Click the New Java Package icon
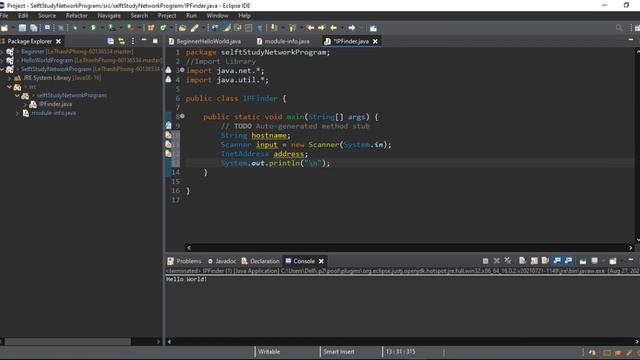This screenshot has width=640, height=360. (x=151, y=28)
